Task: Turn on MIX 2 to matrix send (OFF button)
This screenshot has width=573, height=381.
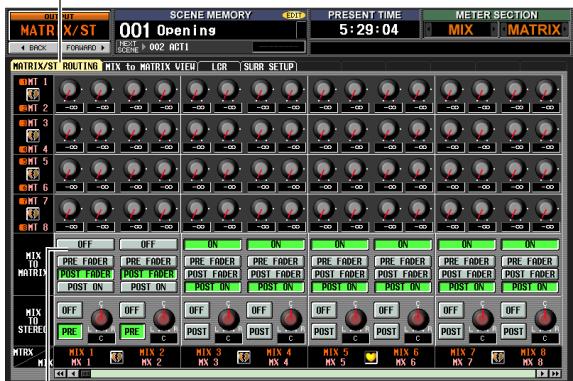Action: coord(148,244)
